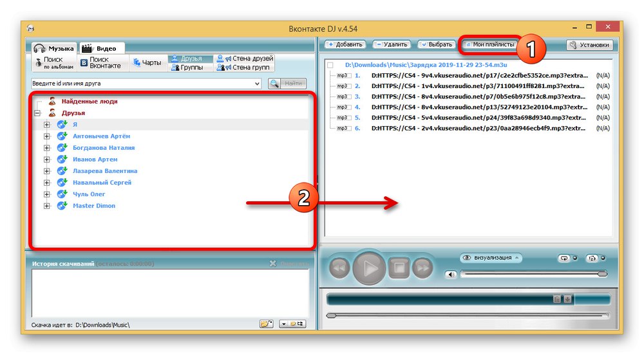Click the 123 play-order icon button
644x355 pixels.
tap(592, 258)
